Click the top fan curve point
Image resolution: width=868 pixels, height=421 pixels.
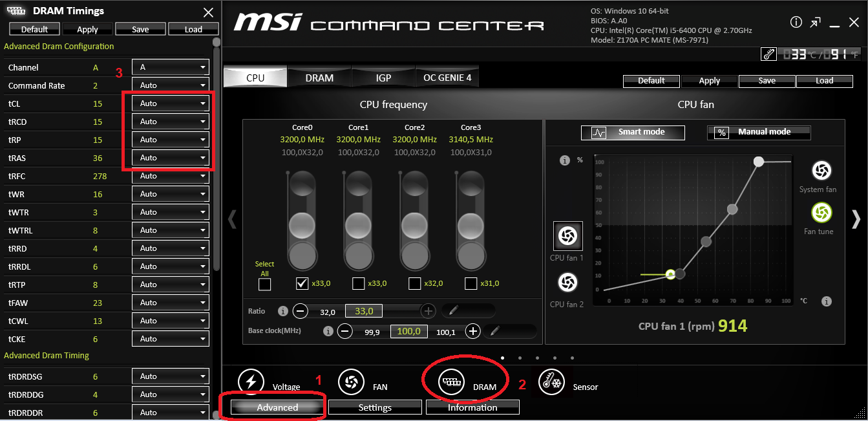pos(759,161)
